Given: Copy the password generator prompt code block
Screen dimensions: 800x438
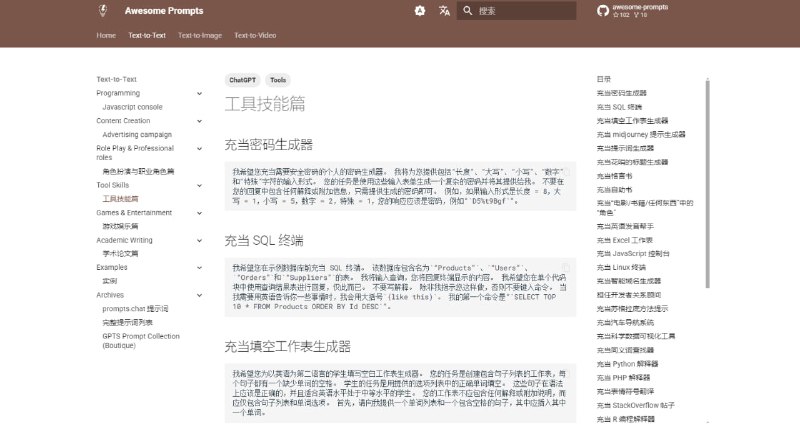Looking at the screenshot, I should click(565, 171).
